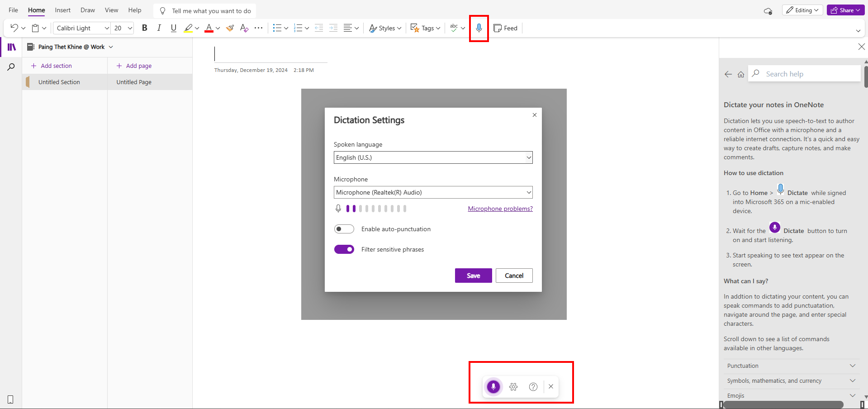Close the help pane
868x409 pixels.
[x=862, y=47]
